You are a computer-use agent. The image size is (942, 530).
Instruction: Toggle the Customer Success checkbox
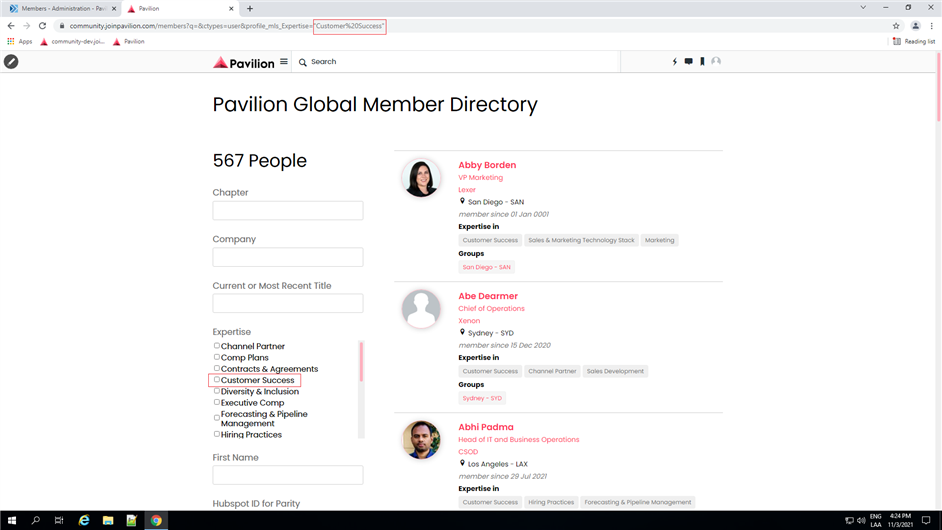tap(217, 380)
